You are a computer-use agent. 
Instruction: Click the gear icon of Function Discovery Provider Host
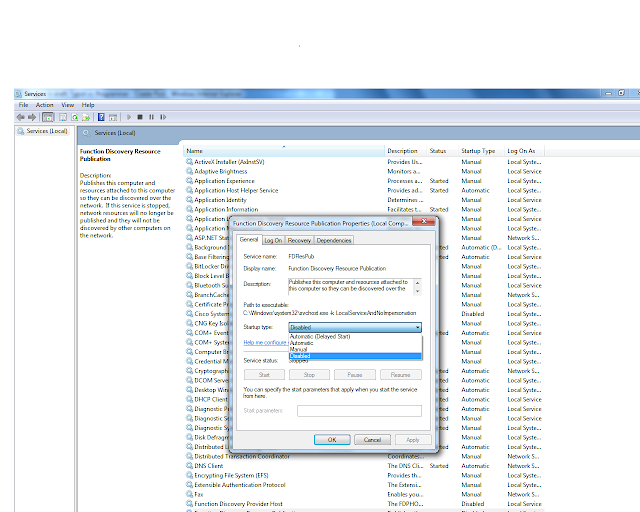pyautogui.click(x=189, y=503)
